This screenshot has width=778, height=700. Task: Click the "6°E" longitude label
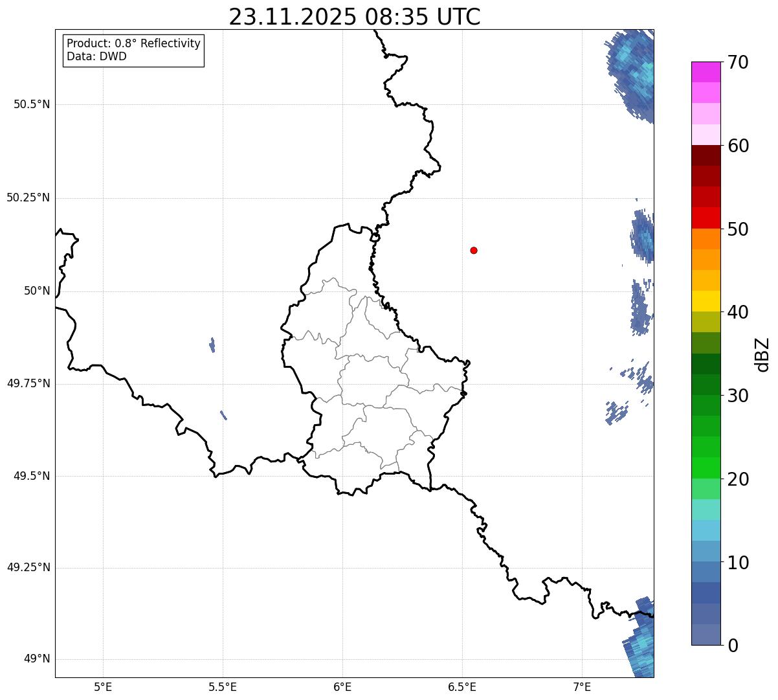pyautogui.click(x=342, y=686)
